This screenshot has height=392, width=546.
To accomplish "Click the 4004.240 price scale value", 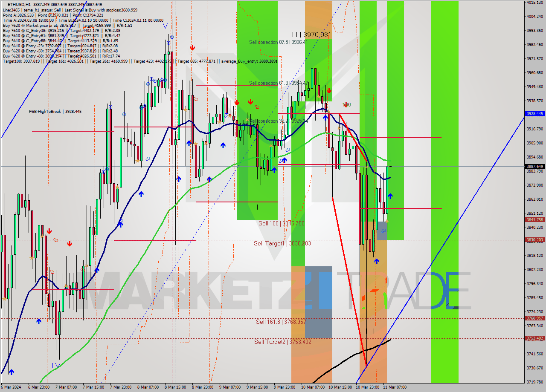I will pyautogui.click(x=535, y=17).
